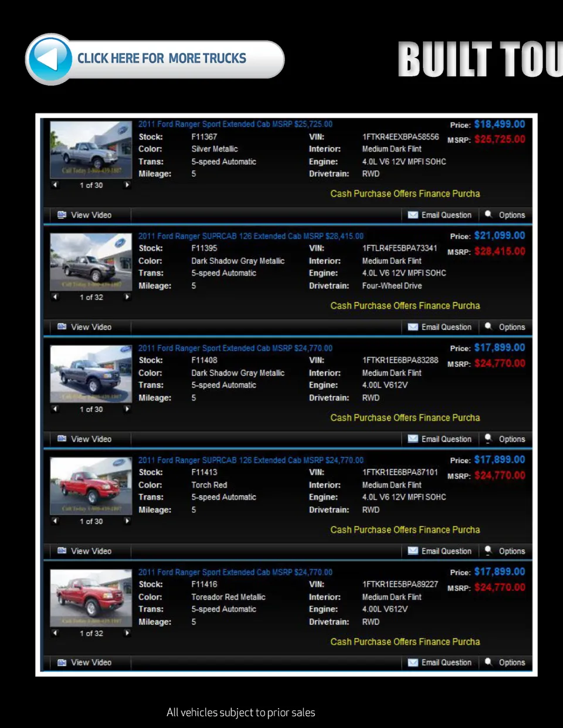The height and width of the screenshot is (728, 563).
Task: Click Options magnifier icon in second listing
Action: pyautogui.click(x=488, y=326)
